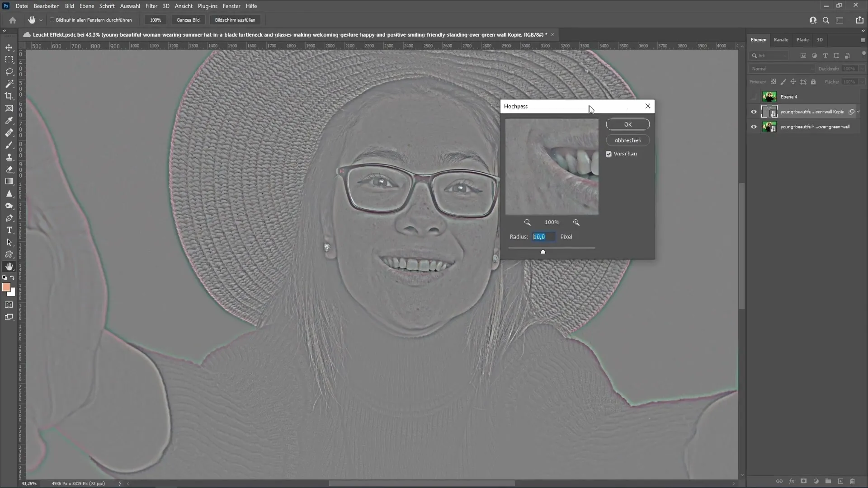Select the Healing Brush tool
This screenshot has width=868, height=488.
9,133
